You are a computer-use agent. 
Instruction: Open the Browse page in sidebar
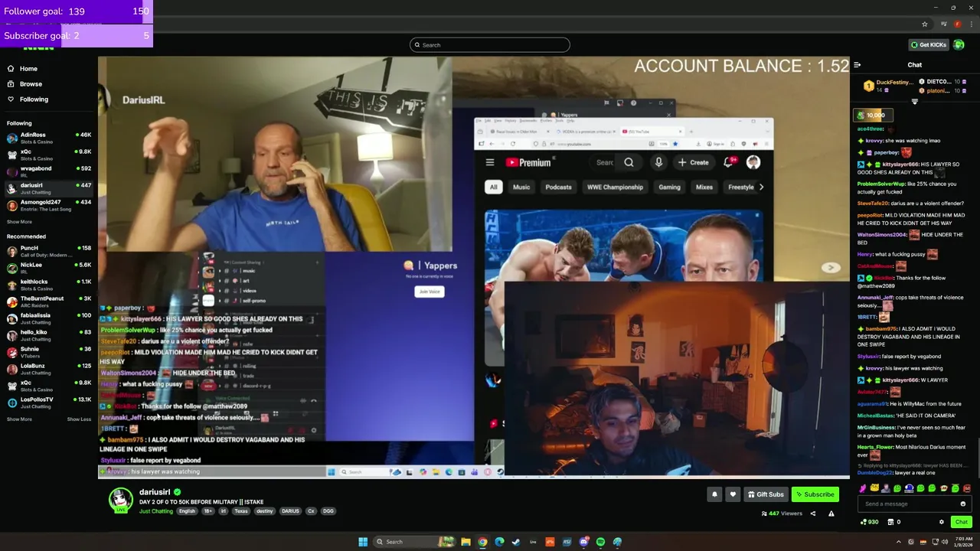tap(31, 84)
